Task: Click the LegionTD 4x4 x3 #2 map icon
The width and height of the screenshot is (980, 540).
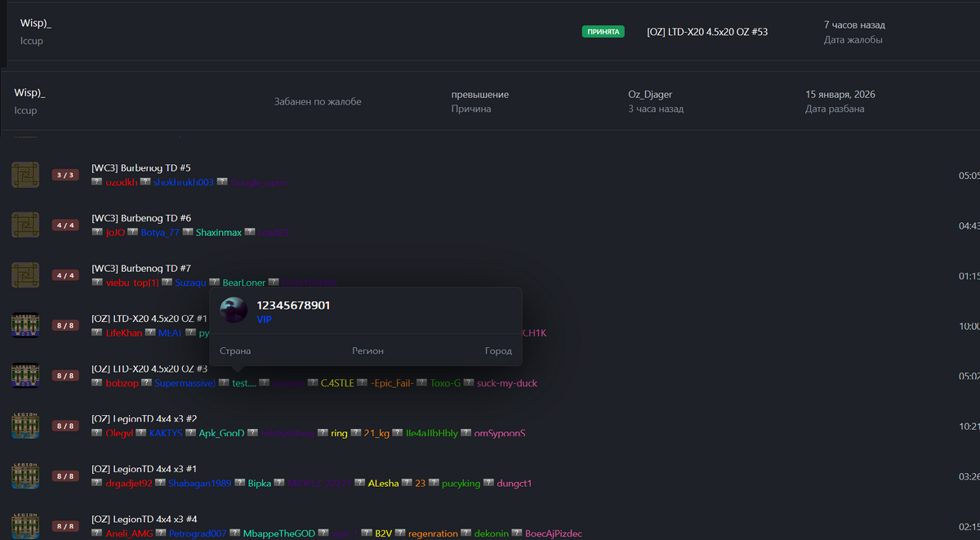Action: pos(25,426)
